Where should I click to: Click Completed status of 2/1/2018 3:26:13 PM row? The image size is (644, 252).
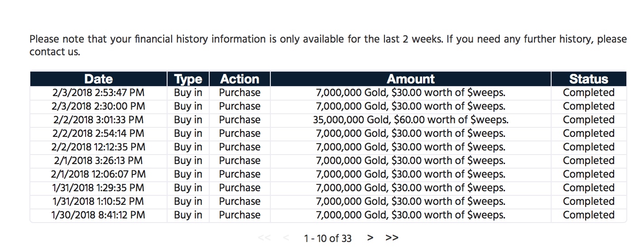[589, 161]
